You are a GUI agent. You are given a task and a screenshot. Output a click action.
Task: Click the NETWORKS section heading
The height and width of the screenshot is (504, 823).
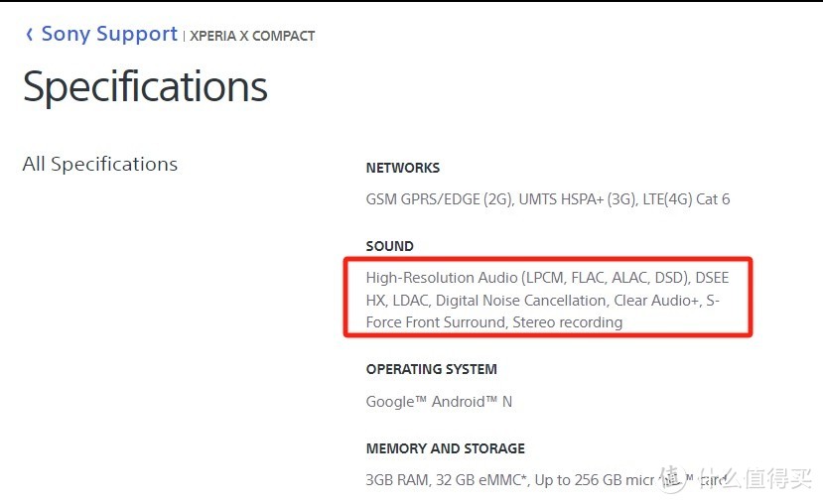(402, 169)
